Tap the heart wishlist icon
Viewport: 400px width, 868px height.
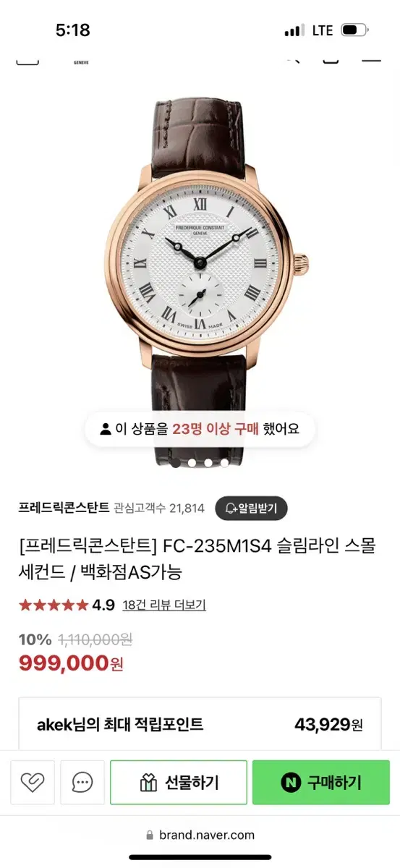[x=32, y=783]
